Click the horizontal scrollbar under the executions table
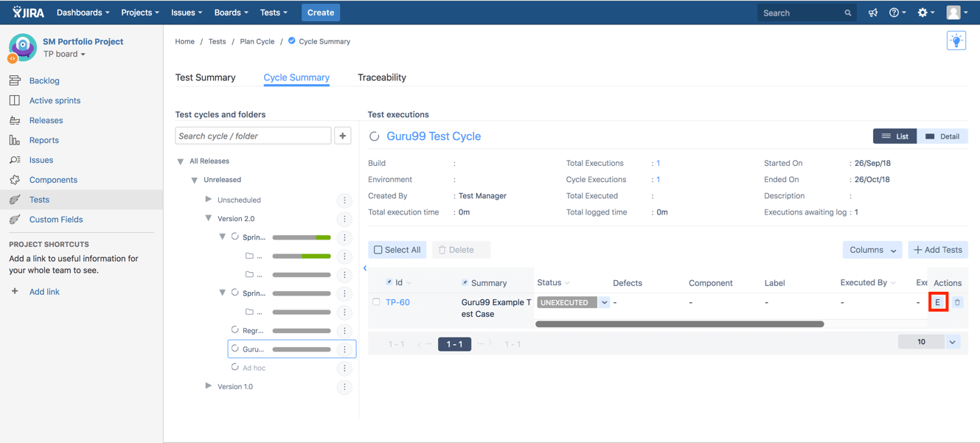The width and height of the screenshot is (980, 443). coord(679,324)
